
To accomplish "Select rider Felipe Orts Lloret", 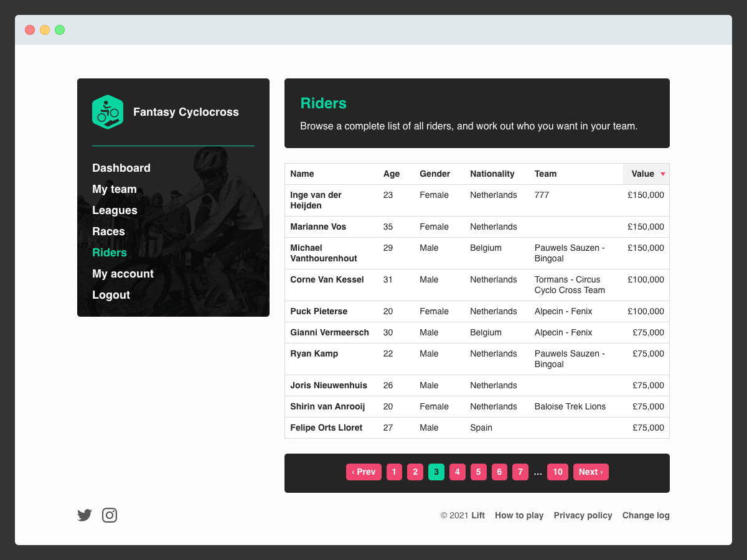I will (326, 427).
